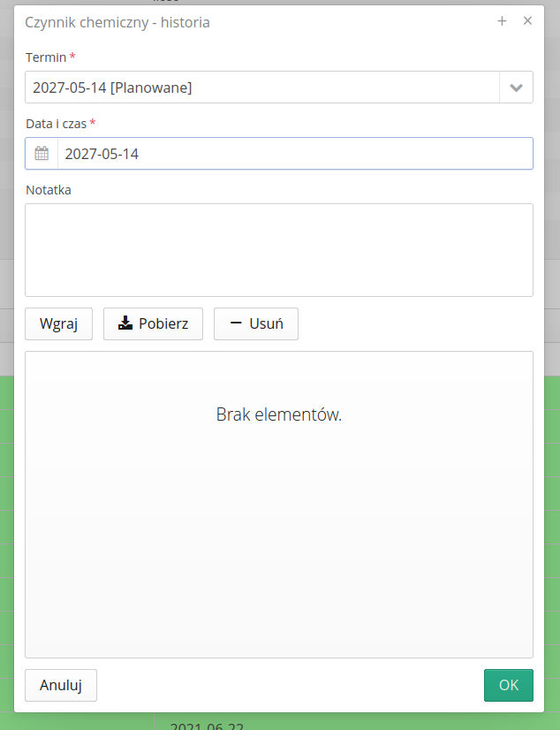Click the Usuń button label

click(x=266, y=323)
